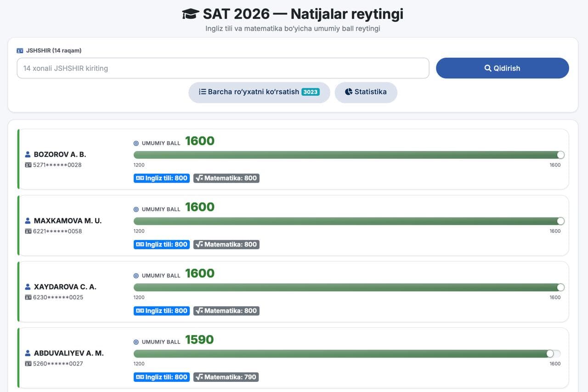Click the 3023 count badge
The width and height of the screenshot is (588, 392).
[x=311, y=92]
